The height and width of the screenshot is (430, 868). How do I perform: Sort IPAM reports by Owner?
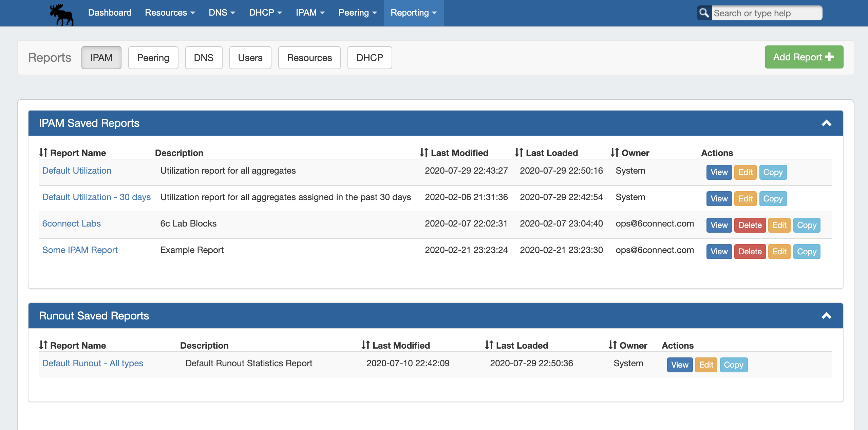630,153
